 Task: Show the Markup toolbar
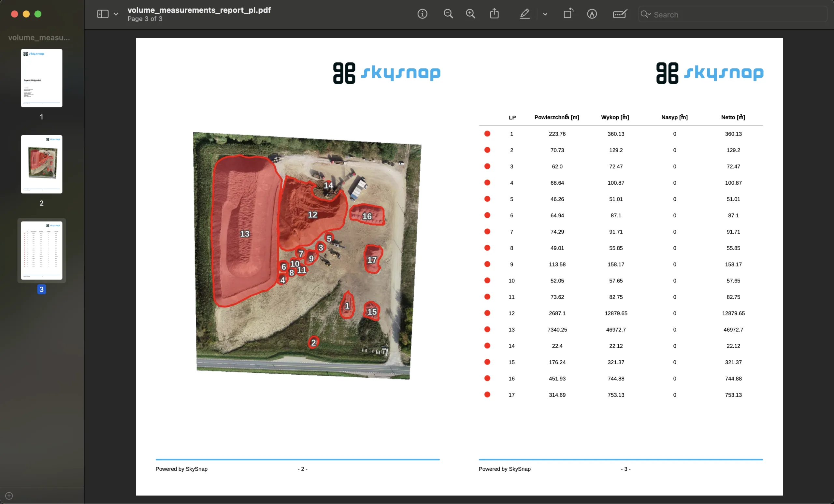pos(592,14)
